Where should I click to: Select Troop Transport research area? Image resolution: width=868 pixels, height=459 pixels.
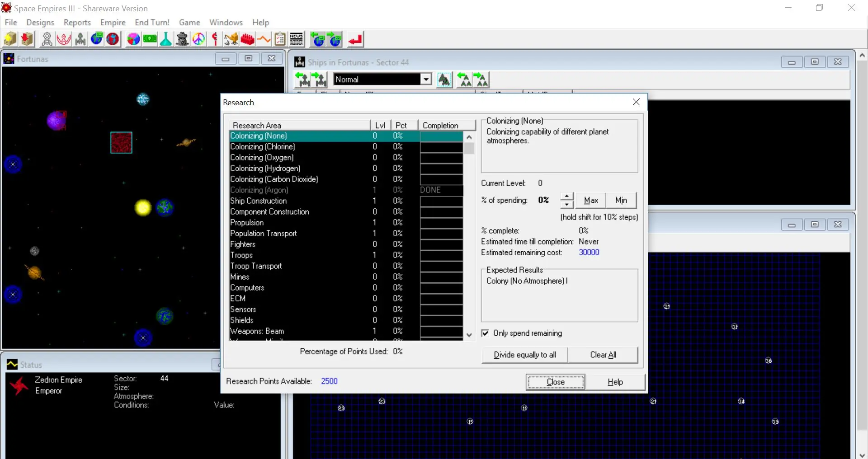[x=346, y=266]
